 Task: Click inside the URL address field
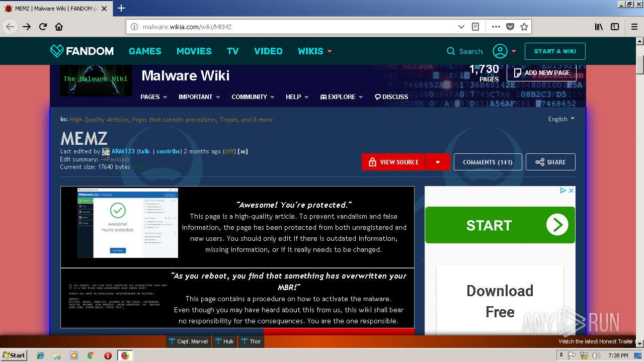coord(297,27)
